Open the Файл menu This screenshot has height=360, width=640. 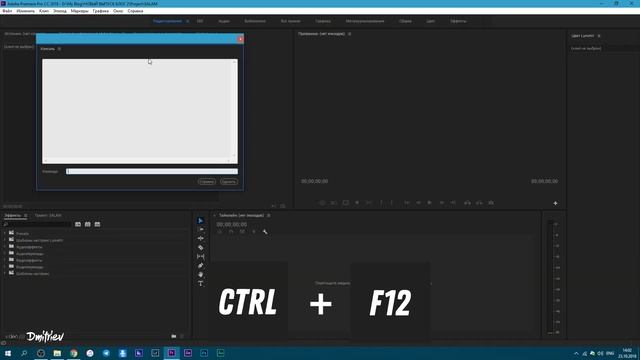[x=7, y=11]
